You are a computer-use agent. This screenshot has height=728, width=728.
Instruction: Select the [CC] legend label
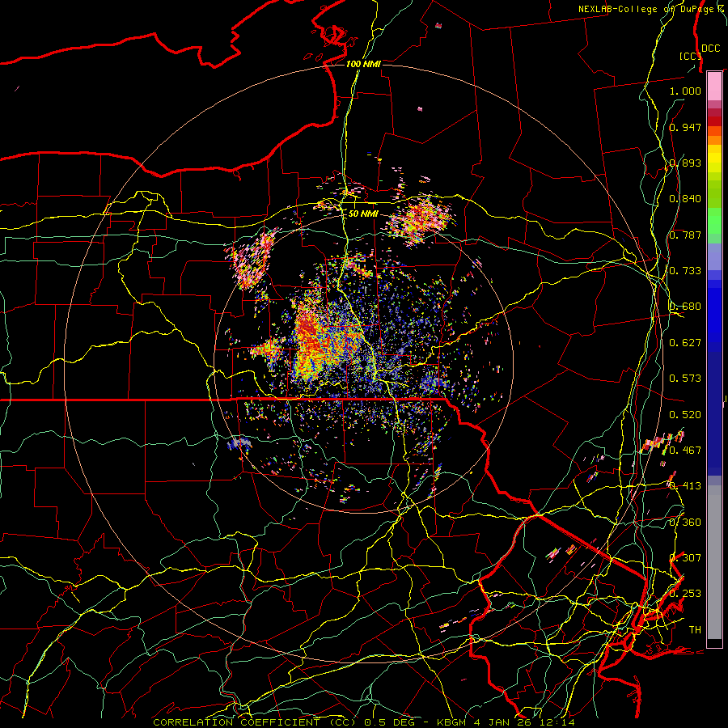(690, 56)
